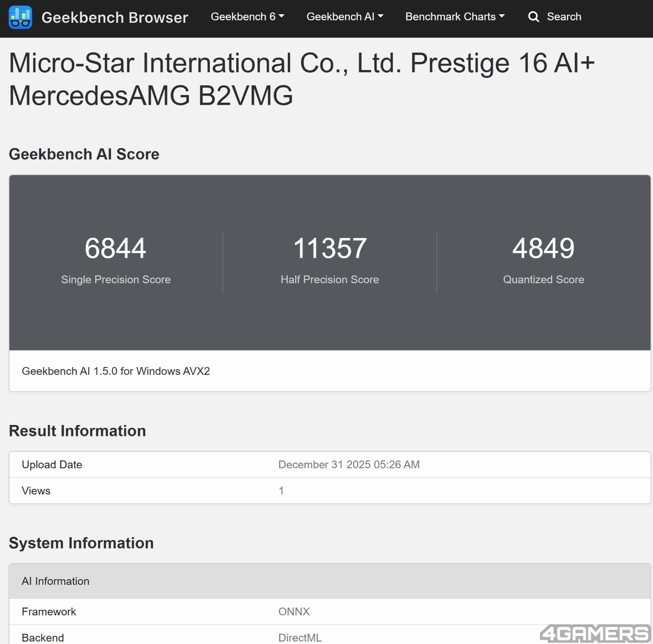Image resolution: width=653 pixels, height=644 pixels.
Task: Open the Geekbench 6 dropdown menu
Action: click(x=247, y=17)
